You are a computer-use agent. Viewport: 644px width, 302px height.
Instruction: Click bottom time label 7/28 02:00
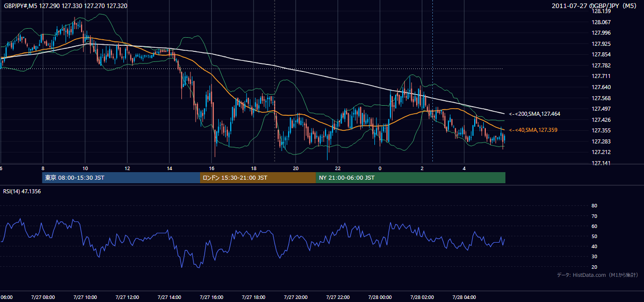(x=422, y=297)
